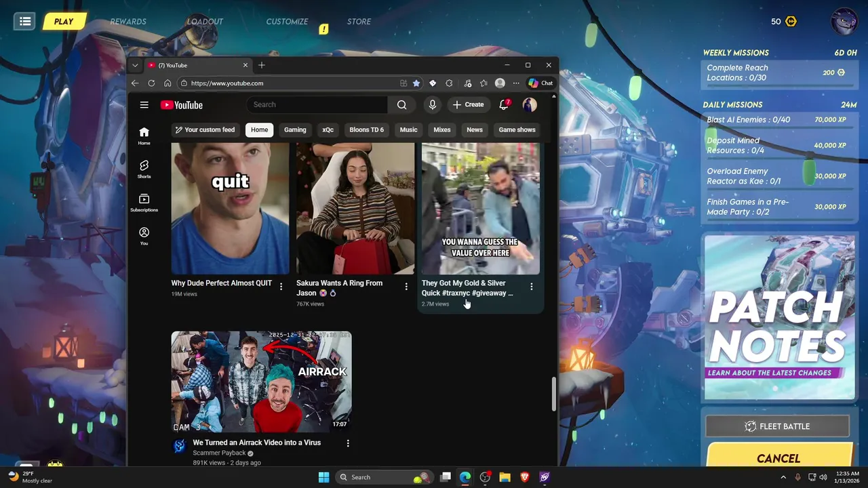Select the Game shows chip
The image size is (868, 488).
pyautogui.click(x=517, y=129)
